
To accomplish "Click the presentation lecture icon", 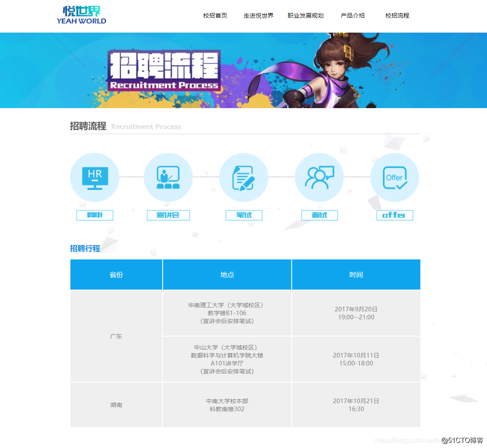I will 168,178.
